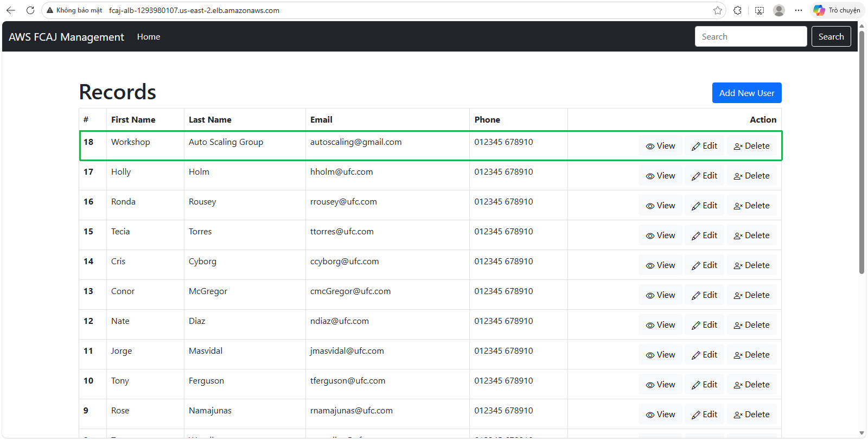View Jorge Masvidal record

(660, 355)
